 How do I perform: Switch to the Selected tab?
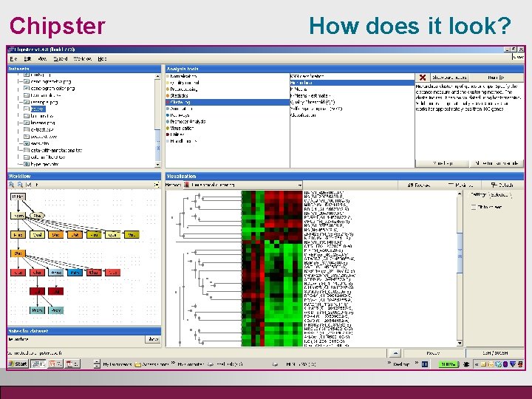point(499,195)
